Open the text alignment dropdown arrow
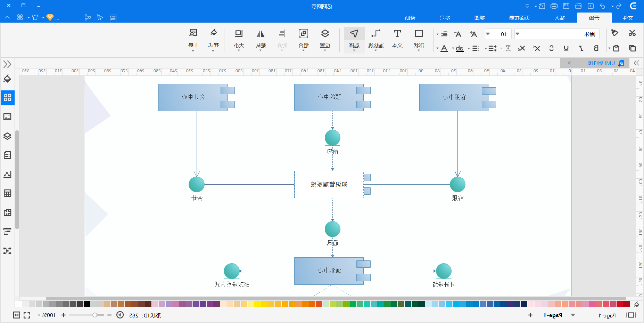This screenshot has height=323, width=644. coord(437,34)
